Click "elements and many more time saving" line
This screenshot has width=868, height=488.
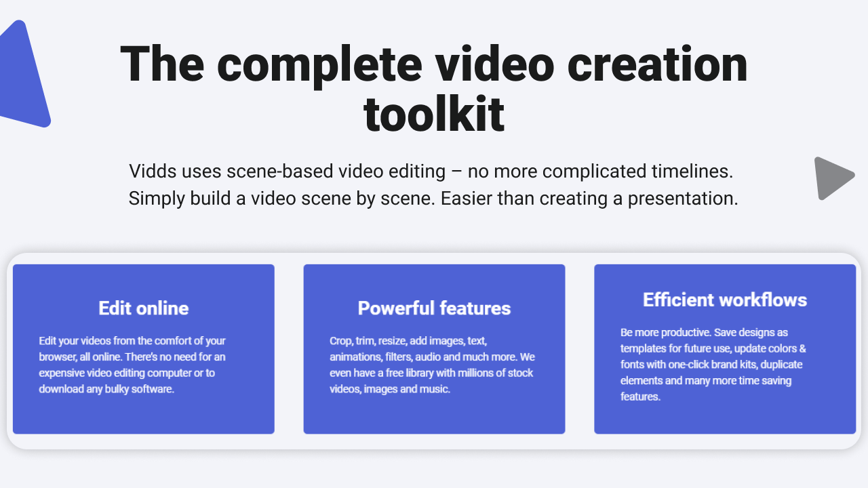click(x=705, y=381)
